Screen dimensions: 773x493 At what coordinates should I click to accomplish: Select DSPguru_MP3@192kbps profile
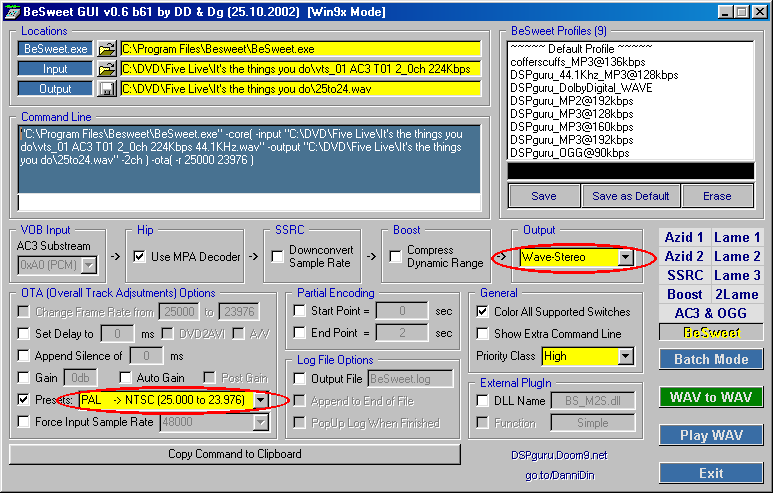click(x=631, y=140)
